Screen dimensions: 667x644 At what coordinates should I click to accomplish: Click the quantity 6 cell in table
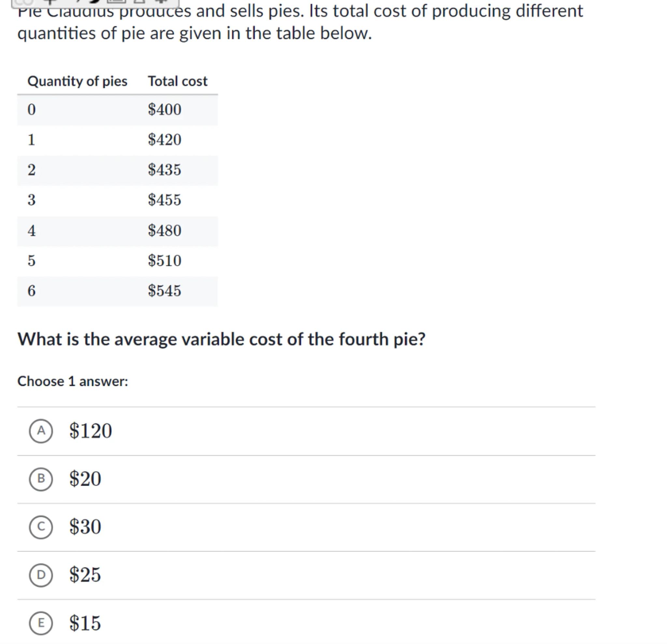pyautogui.click(x=32, y=291)
